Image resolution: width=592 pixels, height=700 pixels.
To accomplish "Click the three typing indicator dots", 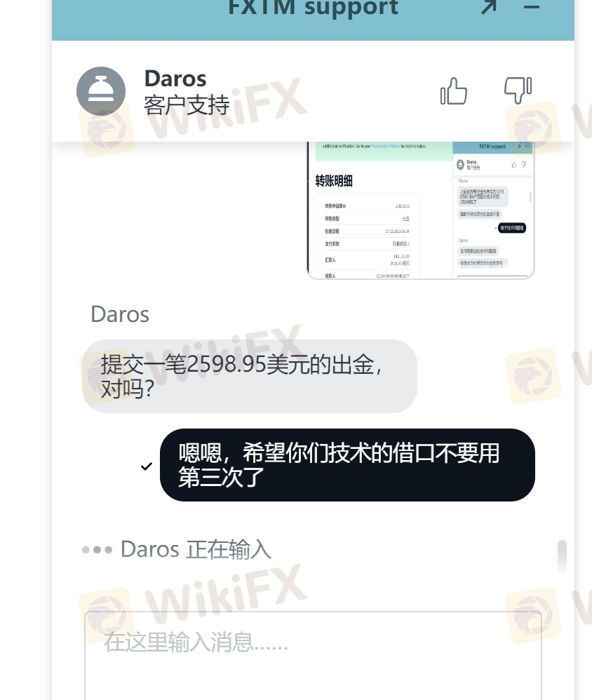I will pos(97,550).
